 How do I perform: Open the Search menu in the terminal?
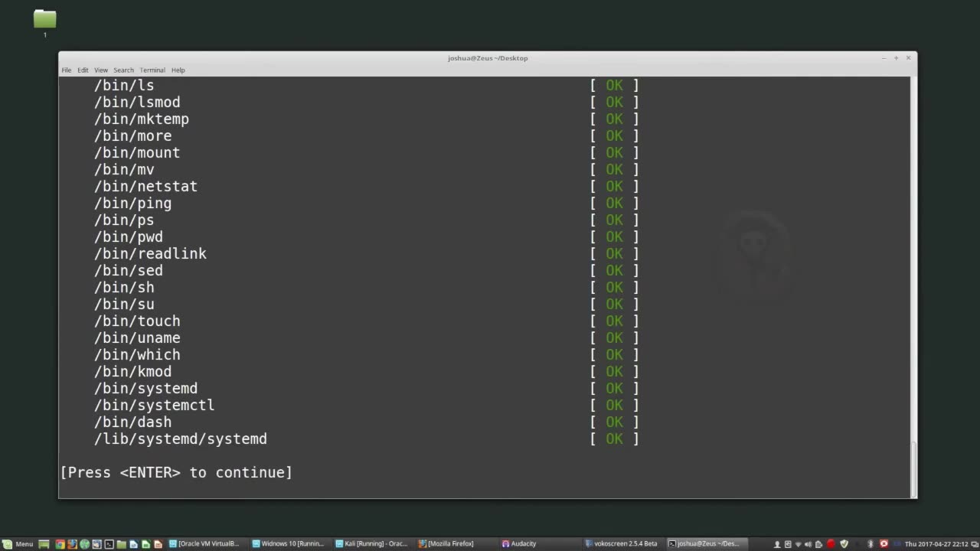123,70
